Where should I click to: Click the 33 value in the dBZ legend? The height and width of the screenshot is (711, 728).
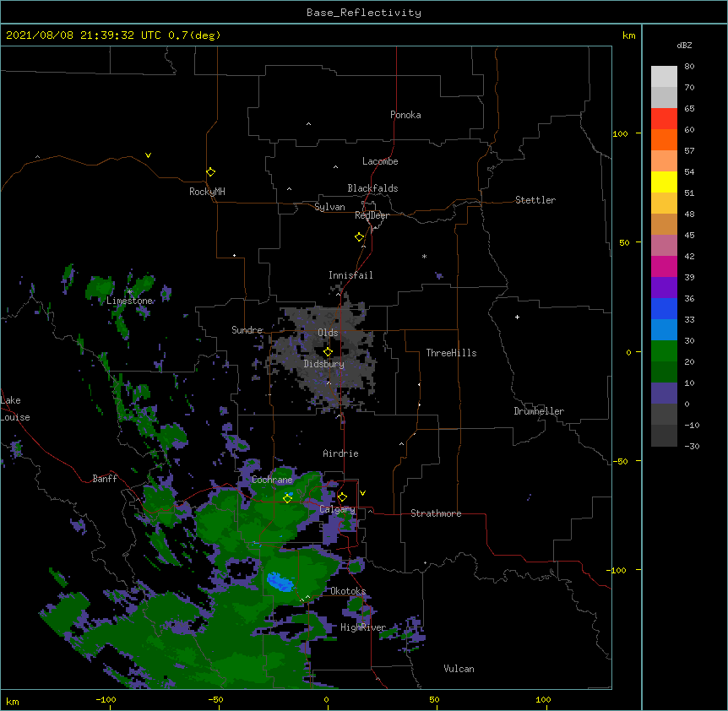point(689,320)
